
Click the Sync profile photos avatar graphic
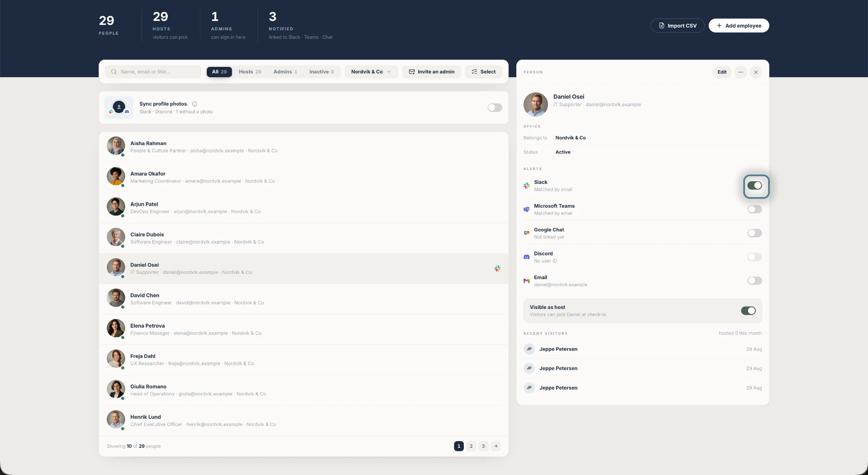tap(119, 108)
